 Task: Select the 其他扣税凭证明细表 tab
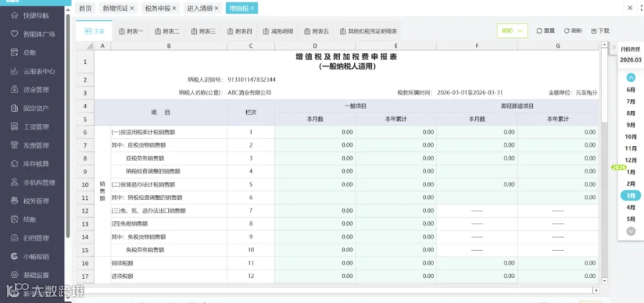368,31
